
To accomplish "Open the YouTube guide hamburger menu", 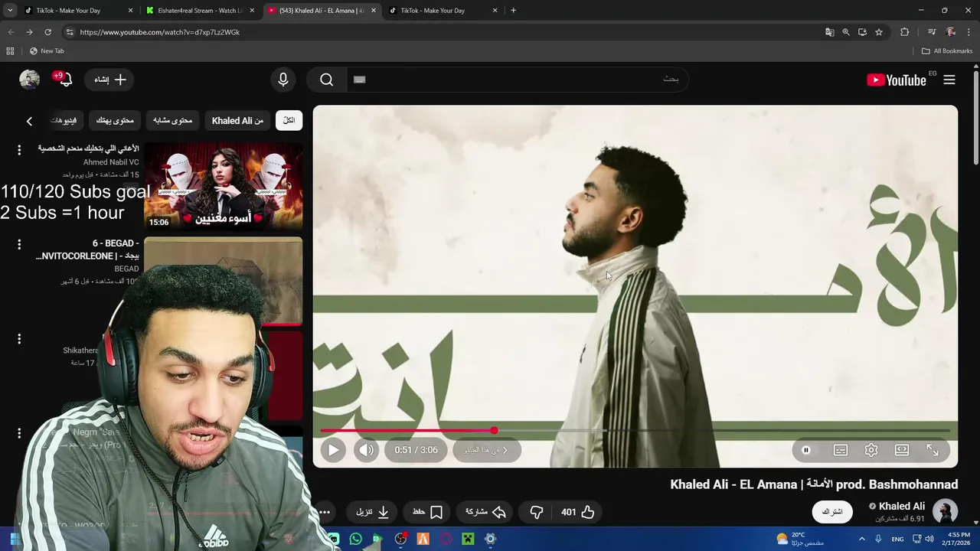I will (949, 80).
